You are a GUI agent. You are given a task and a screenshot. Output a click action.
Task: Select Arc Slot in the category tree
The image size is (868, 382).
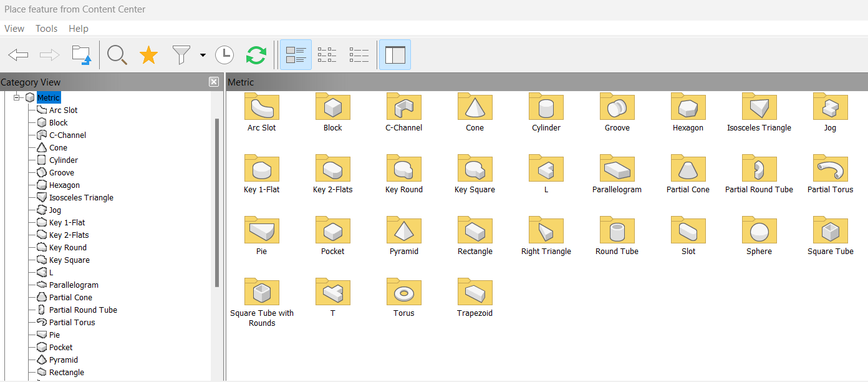click(64, 110)
